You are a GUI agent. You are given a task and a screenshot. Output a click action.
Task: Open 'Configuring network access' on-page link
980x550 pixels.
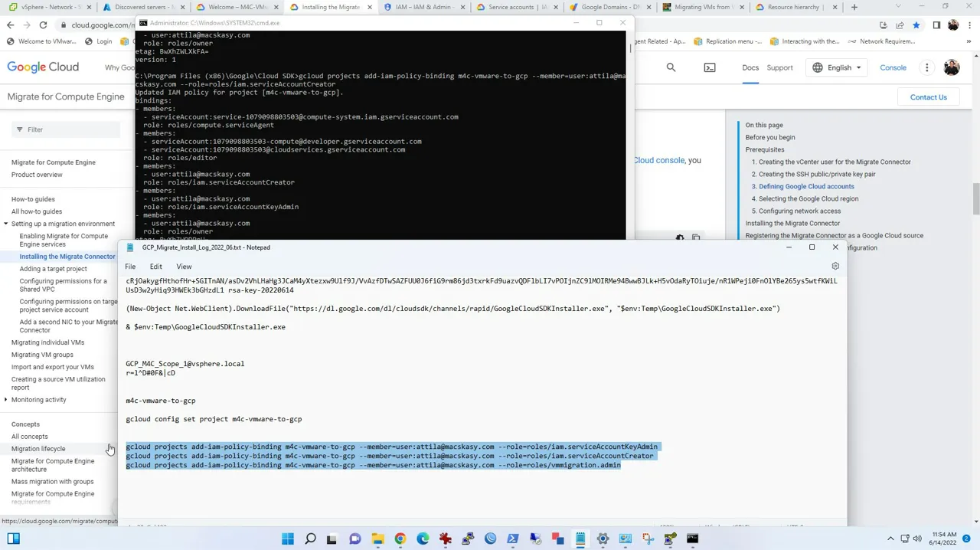[x=799, y=211]
